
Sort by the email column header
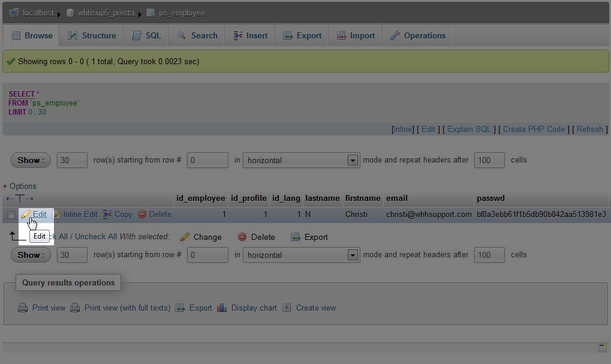point(397,198)
